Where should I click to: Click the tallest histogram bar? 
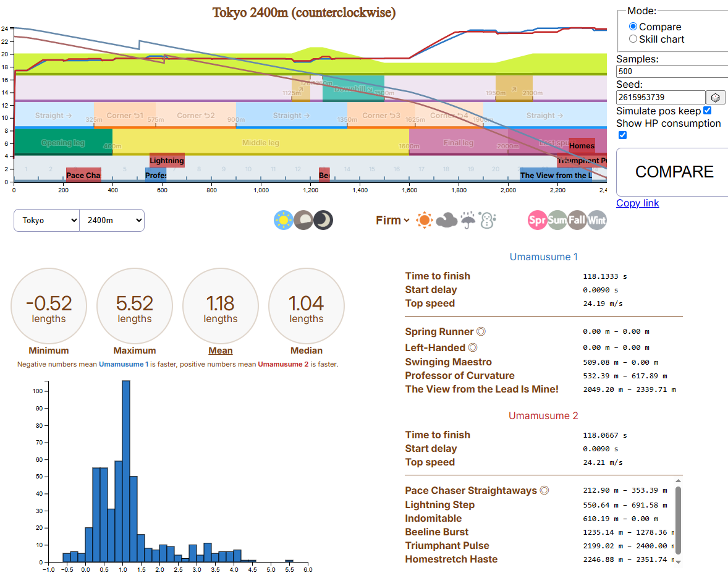(126, 471)
